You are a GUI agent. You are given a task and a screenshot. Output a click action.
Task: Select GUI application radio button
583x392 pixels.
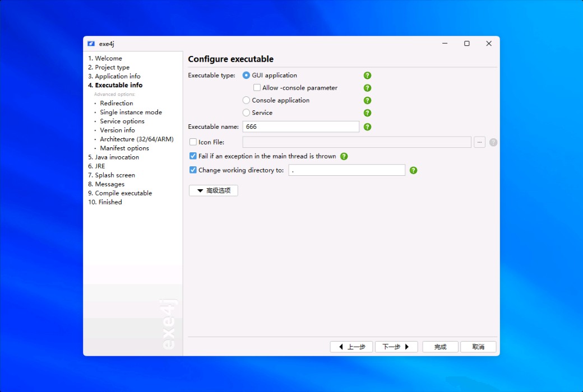[x=246, y=76]
